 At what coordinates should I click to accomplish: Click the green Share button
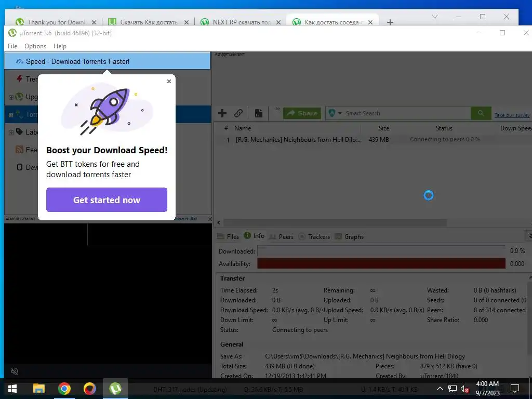pyautogui.click(x=302, y=113)
